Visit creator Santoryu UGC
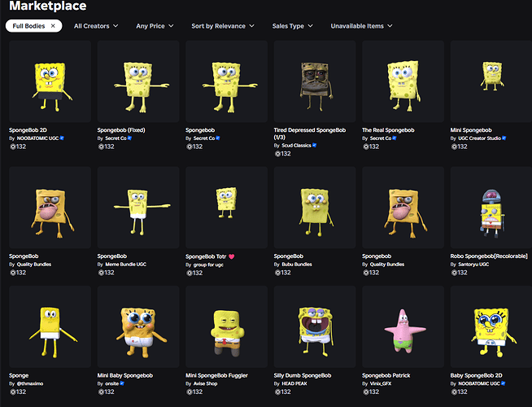 [x=473, y=264]
